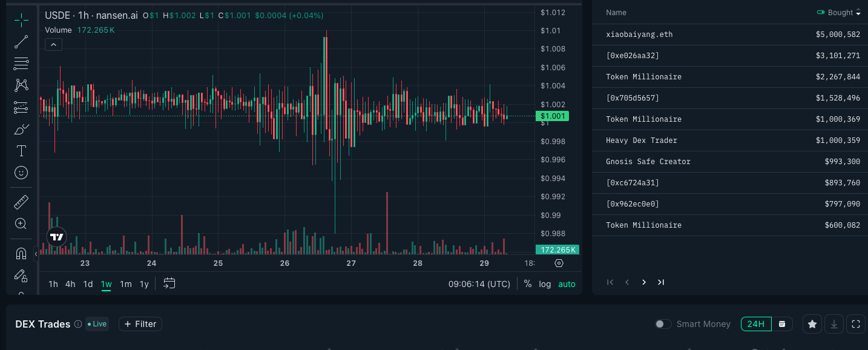Select the crosshair cursor tool

[21, 20]
